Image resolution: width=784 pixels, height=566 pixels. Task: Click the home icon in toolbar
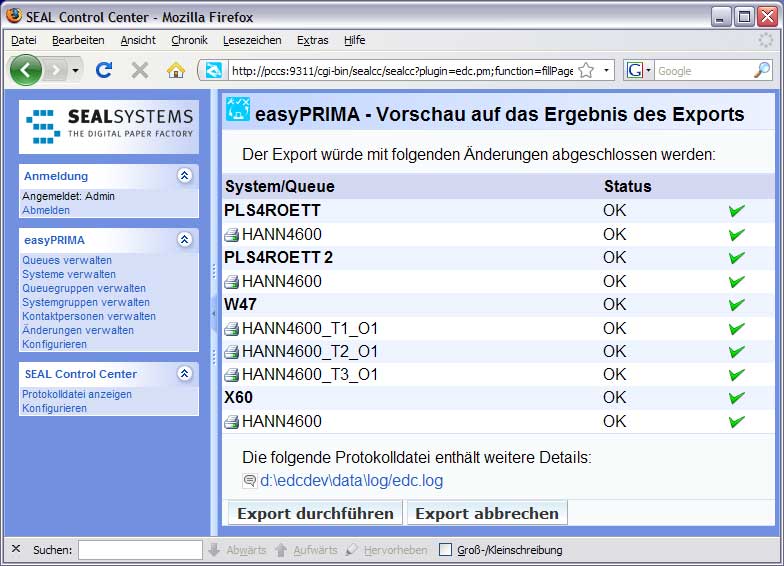176,70
